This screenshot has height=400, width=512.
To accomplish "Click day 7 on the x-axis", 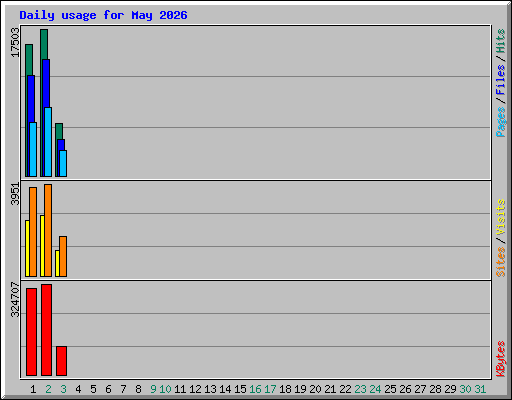I will pos(123,389).
